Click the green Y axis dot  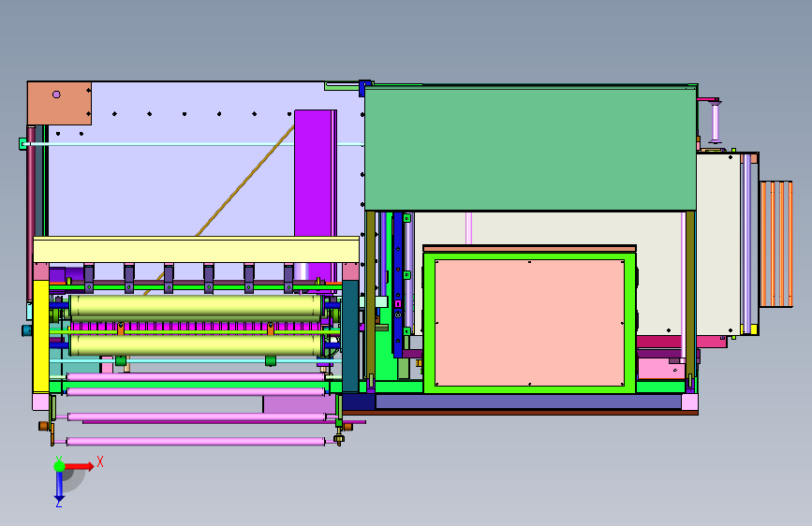tap(59, 466)
